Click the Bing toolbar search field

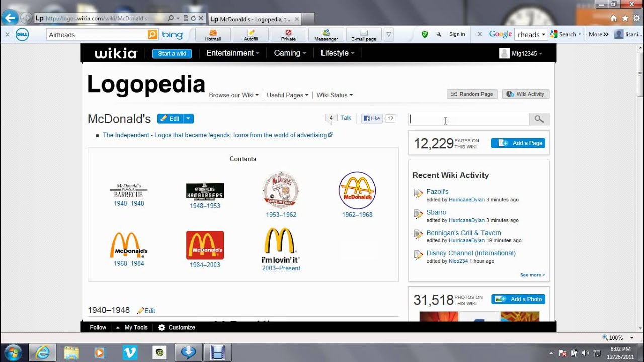tap(97, 35)
